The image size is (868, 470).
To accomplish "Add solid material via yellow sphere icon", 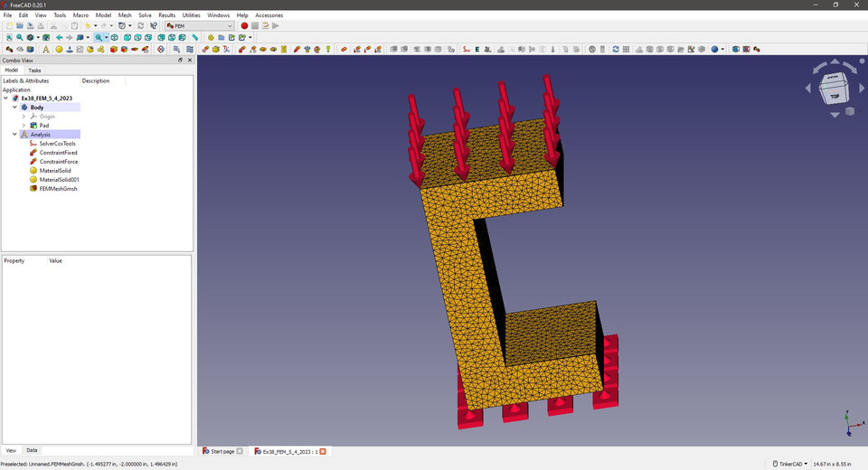I will tap(59, 50).
